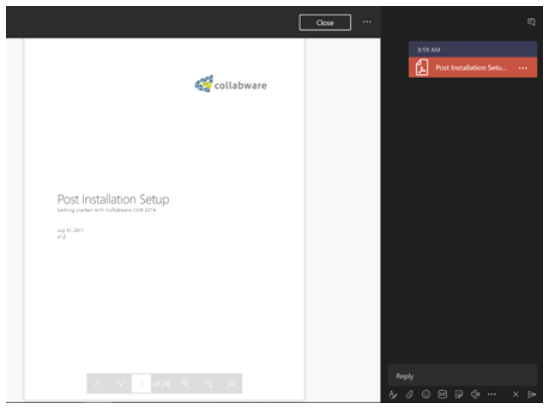Image resolution: width=552 pixels, height=410 pixels.
Task: Send the reply message
Action: tap(532, 394)
